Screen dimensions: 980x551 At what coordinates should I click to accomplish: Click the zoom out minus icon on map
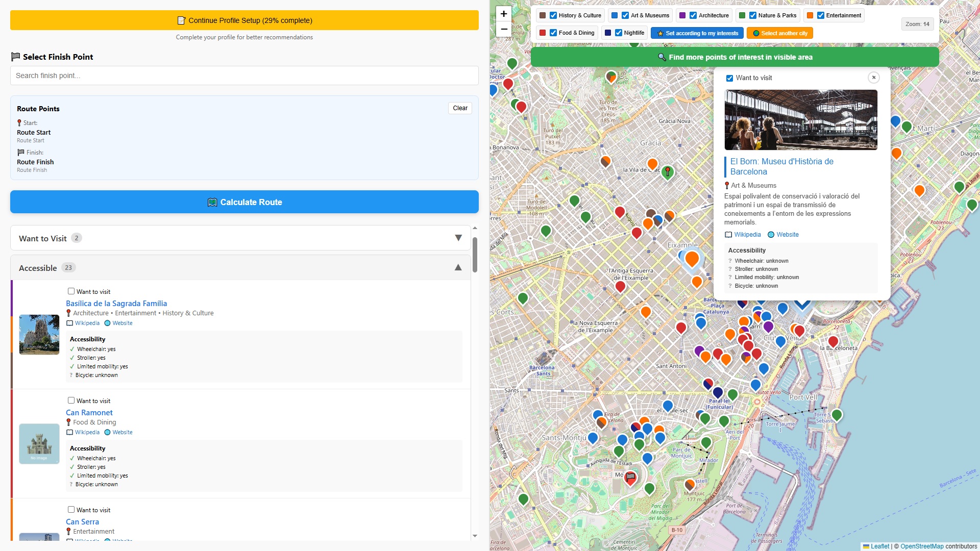(503, 29)
